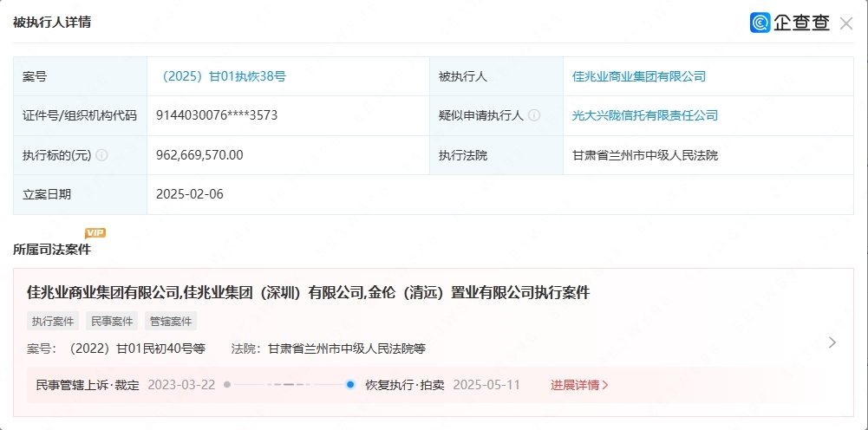The image size is (868, 430).
Task: Click the blue 恢复执行·拍卖 timeline dot
Action: point(349,385)
